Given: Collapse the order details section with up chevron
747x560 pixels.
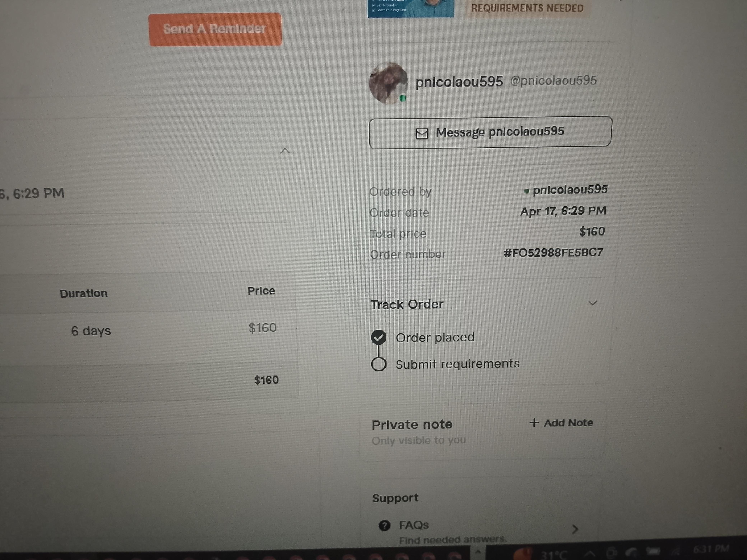Looking at the screenshot, I should click(x=285, y=151).
